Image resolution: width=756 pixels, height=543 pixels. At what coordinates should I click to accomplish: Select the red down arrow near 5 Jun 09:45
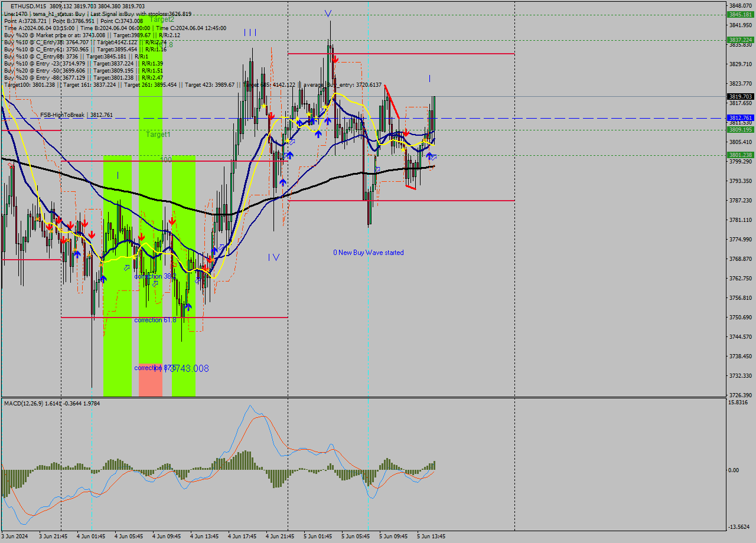coord(406,133)
